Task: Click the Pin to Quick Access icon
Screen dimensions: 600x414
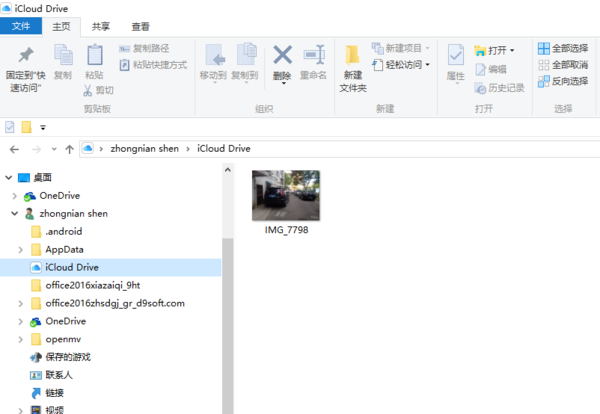Action: 26,55
